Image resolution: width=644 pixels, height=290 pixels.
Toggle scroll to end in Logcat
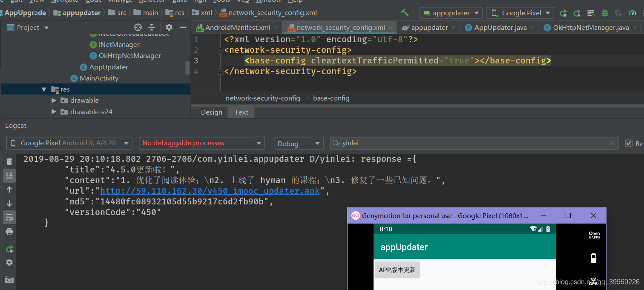click(x=9, y=175)
